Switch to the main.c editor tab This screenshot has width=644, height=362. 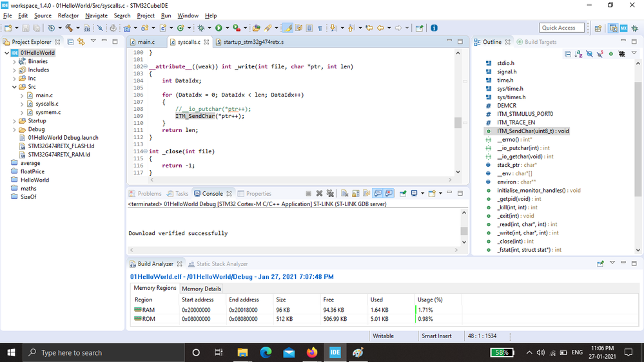146,42
